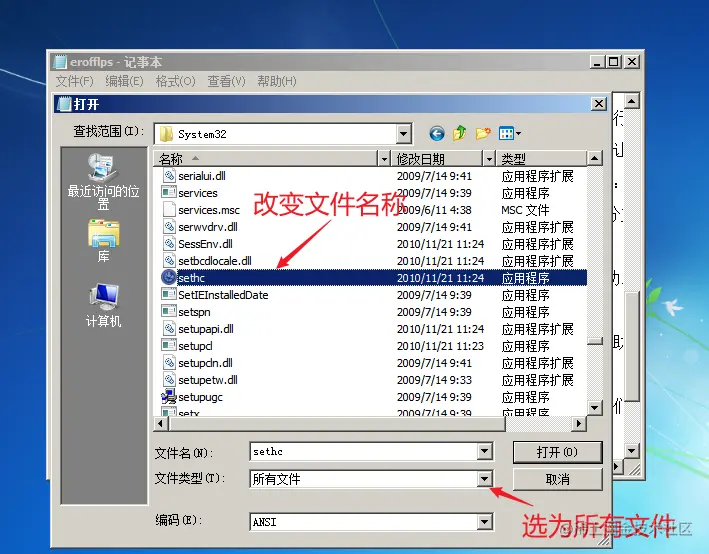709x554 pixels.
Task: Open the File (文件) menu in Notepad
Action: [75, 81]
